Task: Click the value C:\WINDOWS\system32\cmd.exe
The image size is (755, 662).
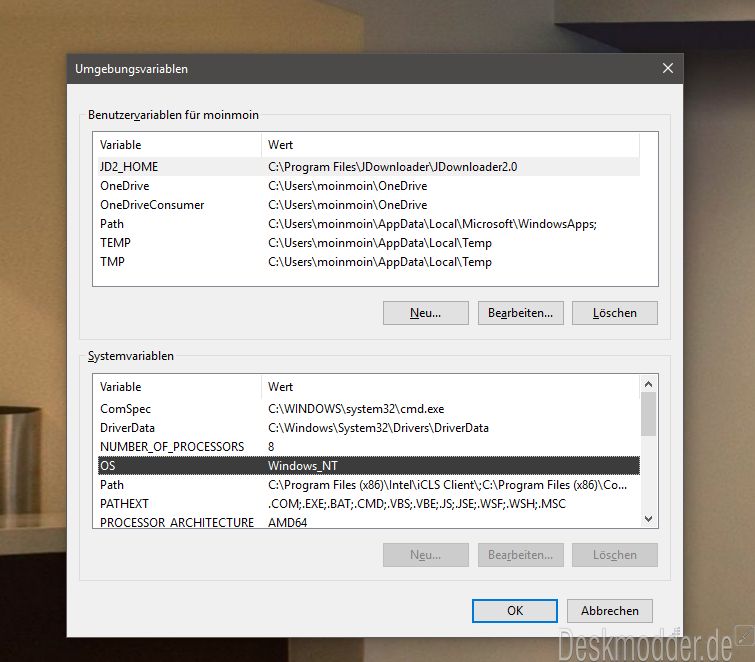Action: (x=356, y=409)
